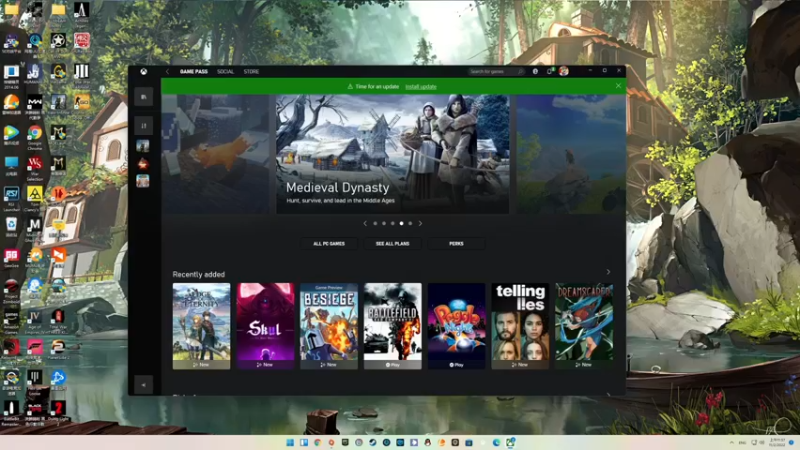Open Chrome from the taskbar
Screen dimensions: 800x450
[x=317, y=442]
